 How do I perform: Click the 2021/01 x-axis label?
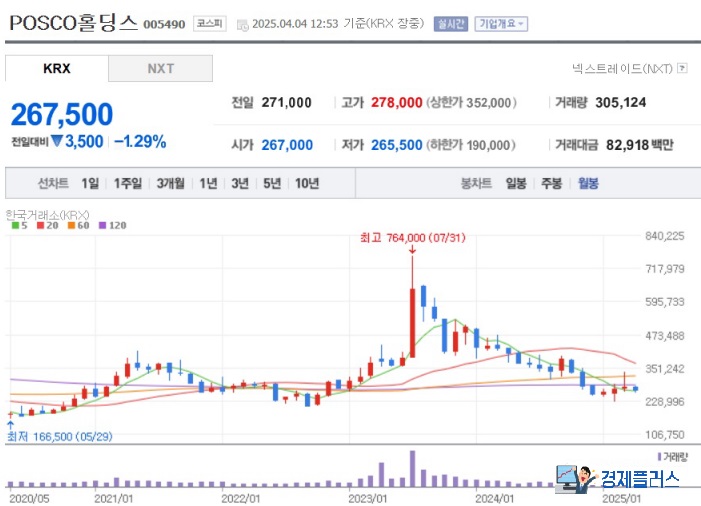click(x=114, y=498)
